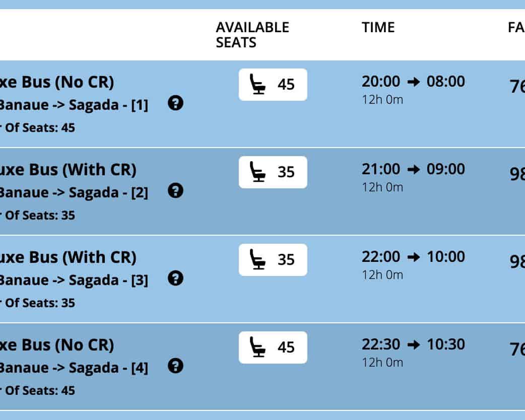Click seat icon for the 21:00 trip
Viewport: 525px width, 420px height.
tap(258, 172)
